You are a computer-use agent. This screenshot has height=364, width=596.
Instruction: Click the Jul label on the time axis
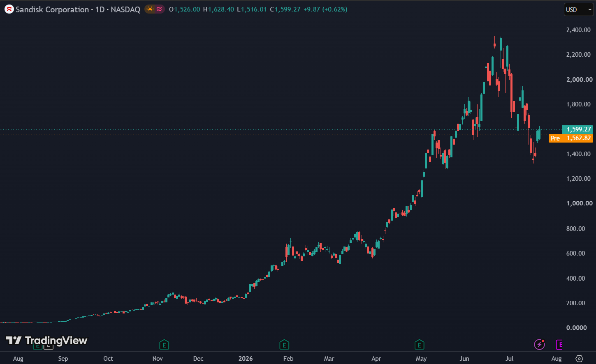(x=509, y=359)
